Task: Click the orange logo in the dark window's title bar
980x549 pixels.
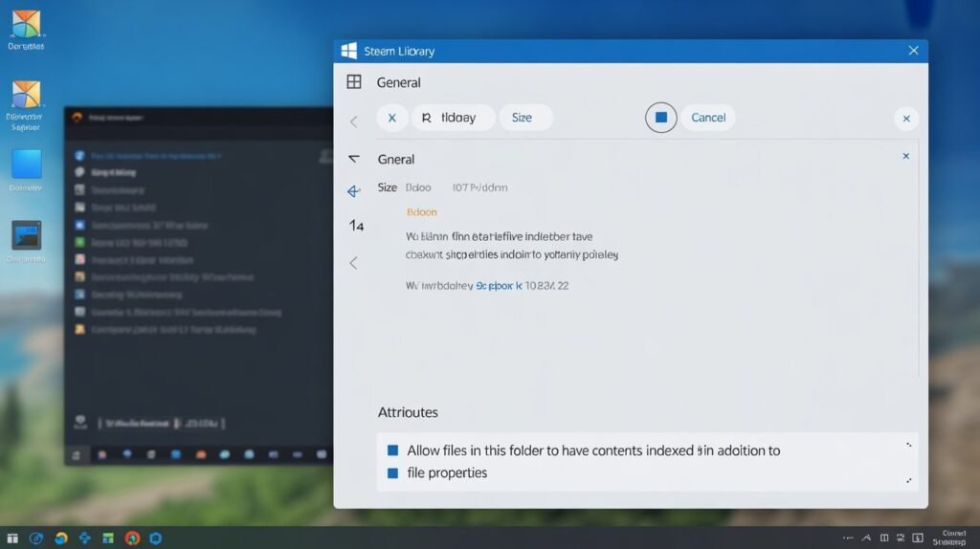Action: [x=77, y=118]
